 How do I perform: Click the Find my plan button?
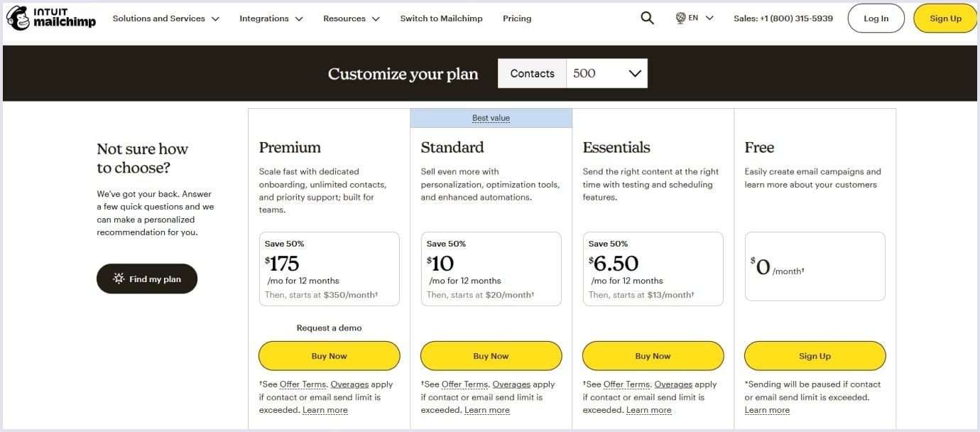click(x=147, y=279)
